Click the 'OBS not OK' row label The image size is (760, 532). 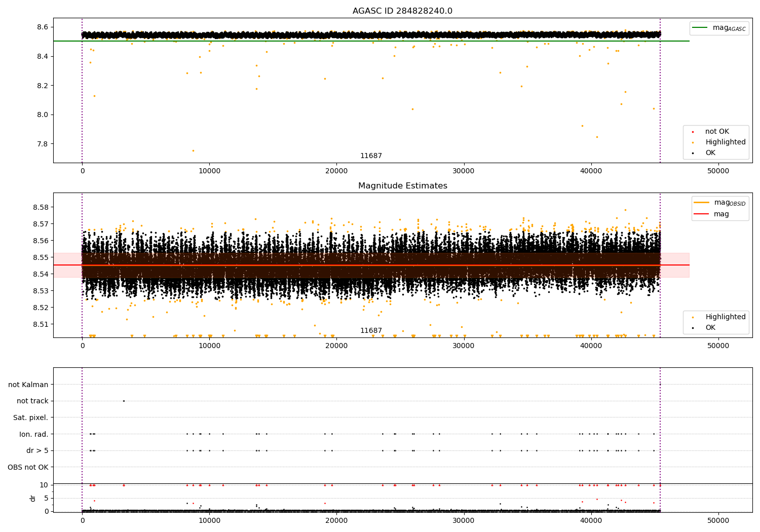(x=28, y=467)
